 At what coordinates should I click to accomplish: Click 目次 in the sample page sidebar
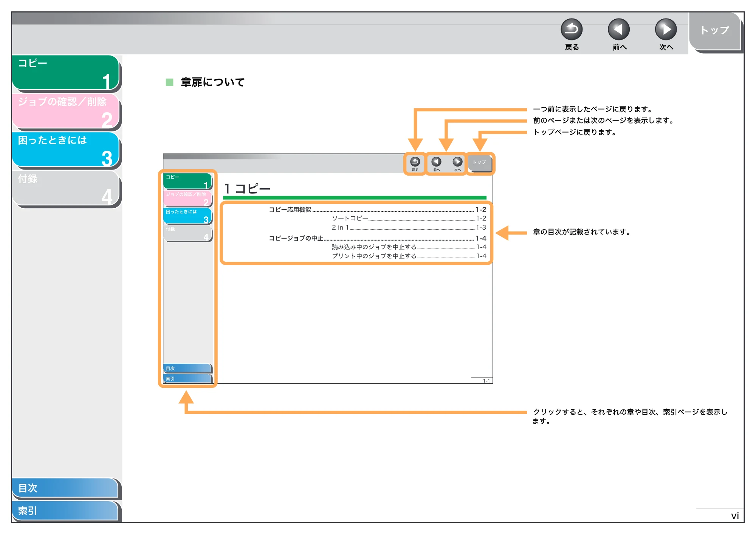187,368
